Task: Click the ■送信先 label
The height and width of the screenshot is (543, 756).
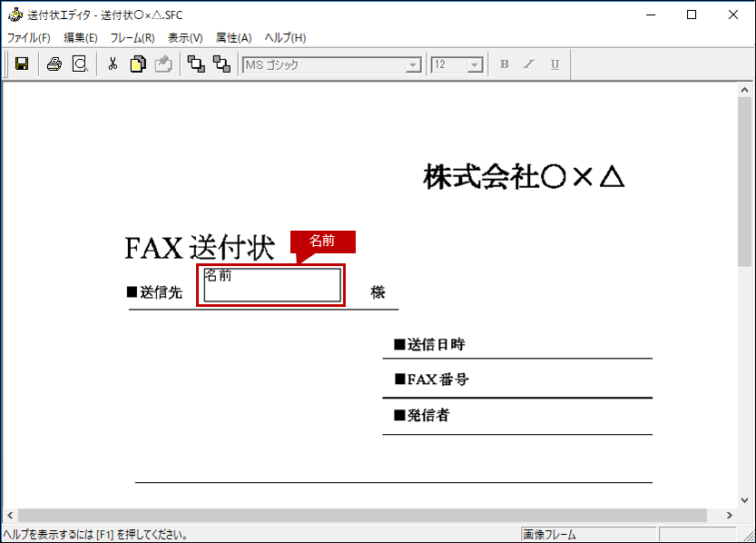Action: tap(154, 292)
